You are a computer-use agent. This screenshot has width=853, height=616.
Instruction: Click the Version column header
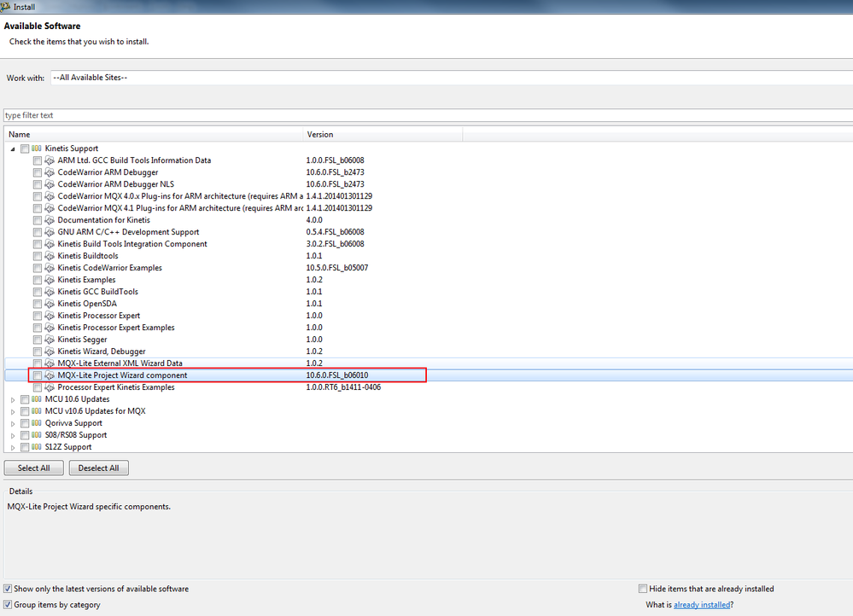pyautogui.click(x=383, y=134)
